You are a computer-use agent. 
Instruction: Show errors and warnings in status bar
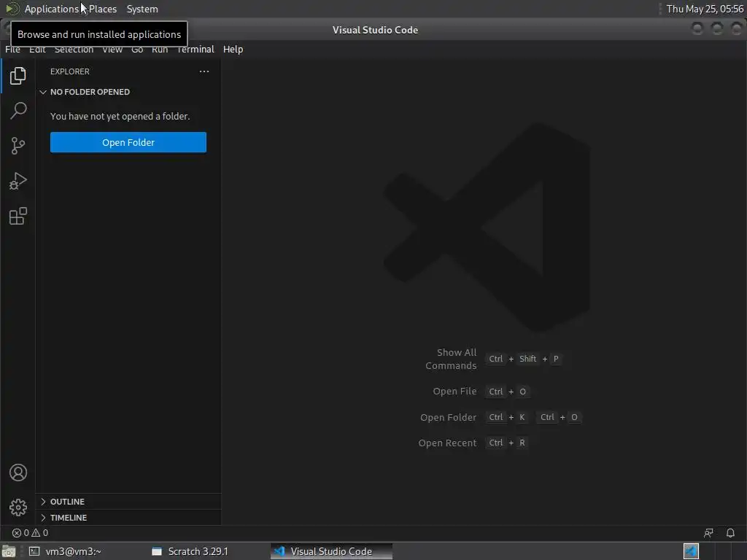click(x=30, y=533)
